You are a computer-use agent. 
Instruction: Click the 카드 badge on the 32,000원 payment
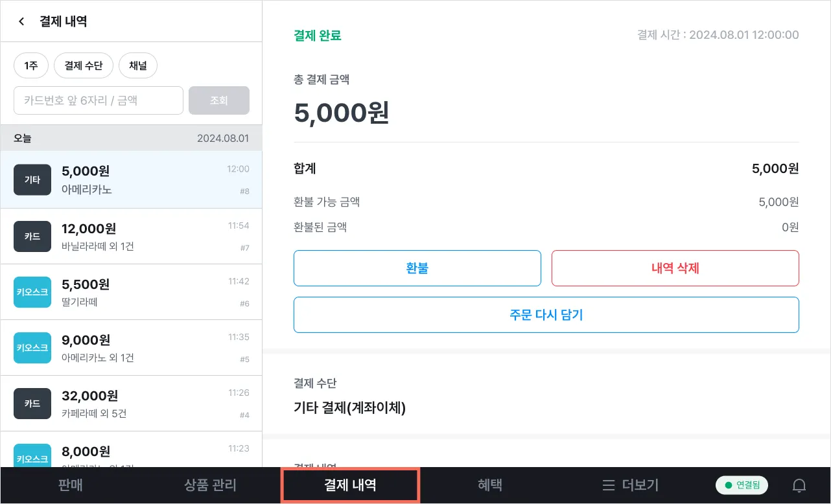tap(32, 404)
